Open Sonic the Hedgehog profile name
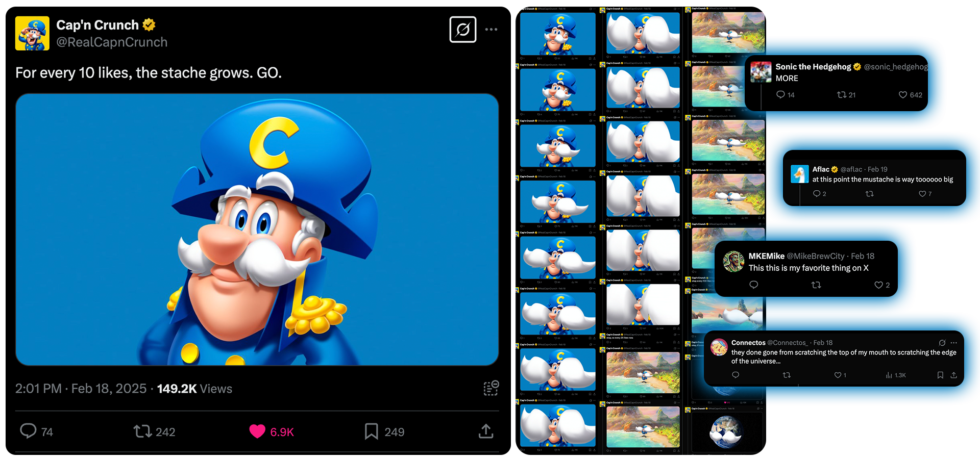Viewport: 980px width, 459px height. click(813, 67)
